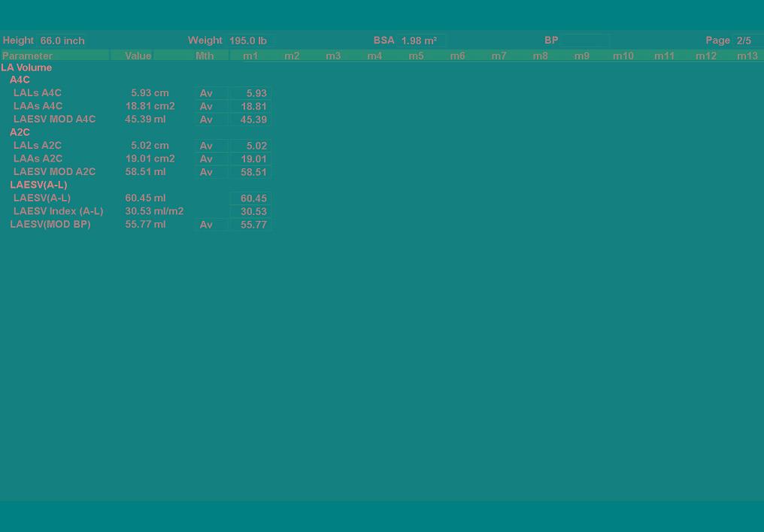Click the m13 column header
This screenshot has height=532, width=764.
[x=747, y=56]
